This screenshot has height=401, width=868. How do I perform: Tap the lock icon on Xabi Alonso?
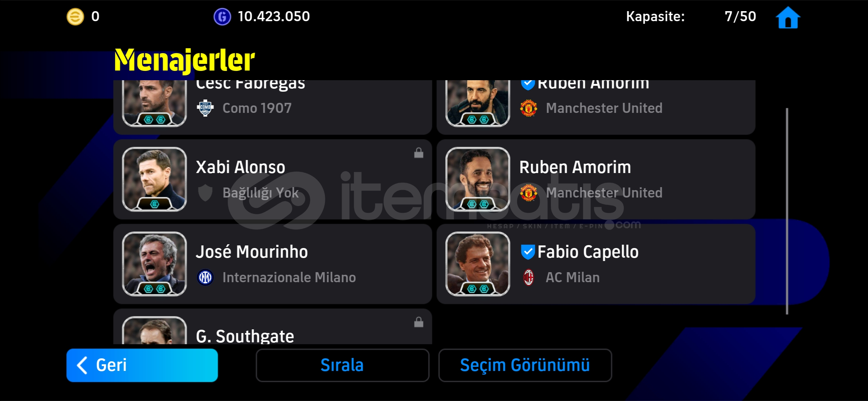[x=419, y=153]
